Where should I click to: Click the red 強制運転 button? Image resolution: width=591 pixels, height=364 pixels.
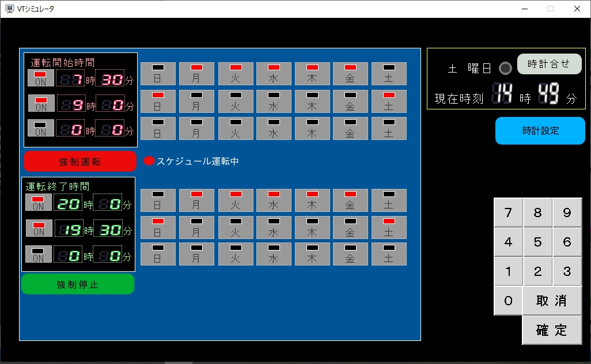pos(80,162)
